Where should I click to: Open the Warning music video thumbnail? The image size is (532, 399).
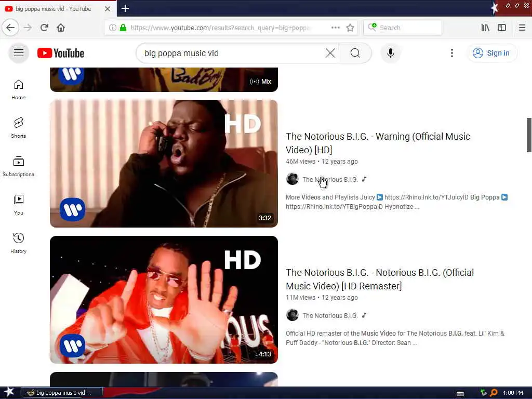pos(164,164)
